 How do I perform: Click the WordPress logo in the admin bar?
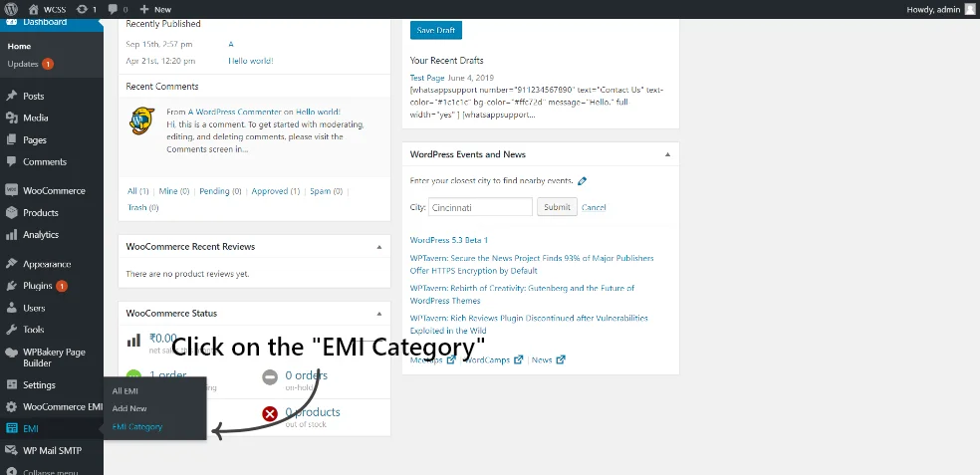[x=11, y=9]
